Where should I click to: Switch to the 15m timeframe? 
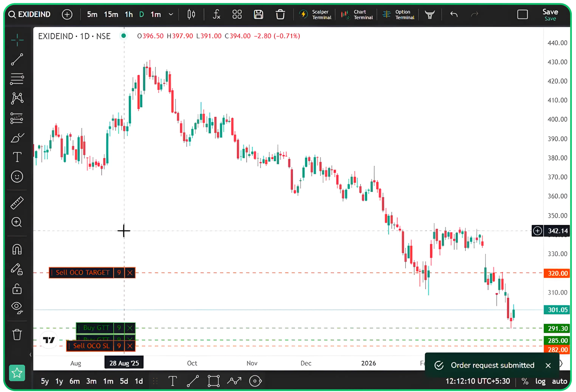click(111, 14)
